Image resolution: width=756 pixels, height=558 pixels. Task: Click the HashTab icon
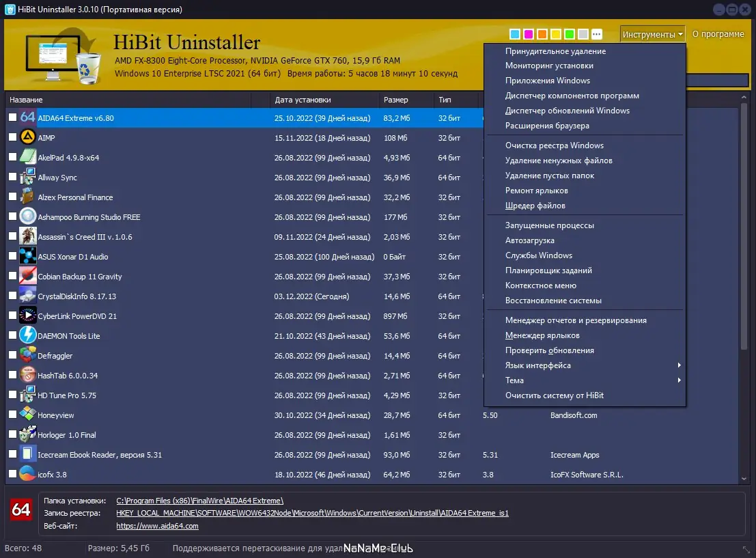click(27, 375)
